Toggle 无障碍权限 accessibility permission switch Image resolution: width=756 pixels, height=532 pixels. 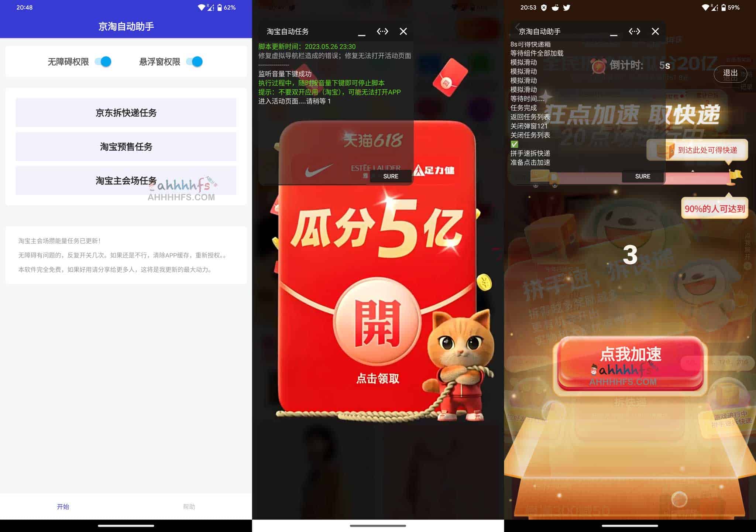pyautogui.click(x=106, y=61)
